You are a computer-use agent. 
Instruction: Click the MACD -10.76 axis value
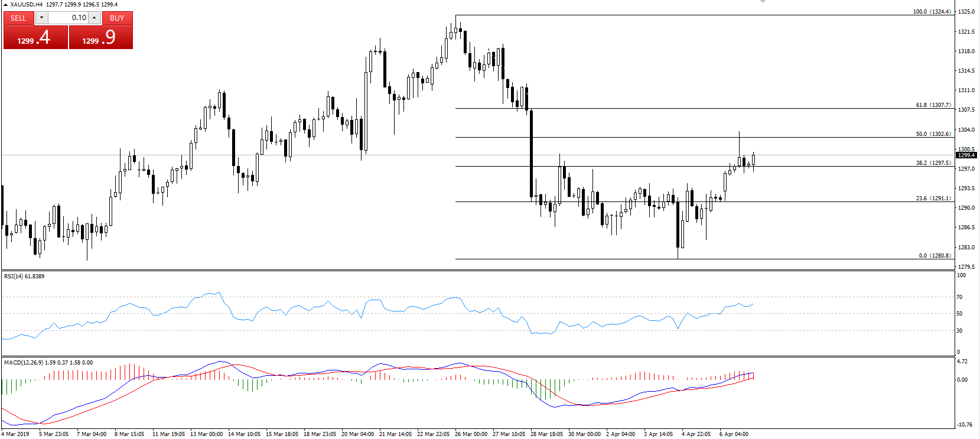[x=964, y=424]
